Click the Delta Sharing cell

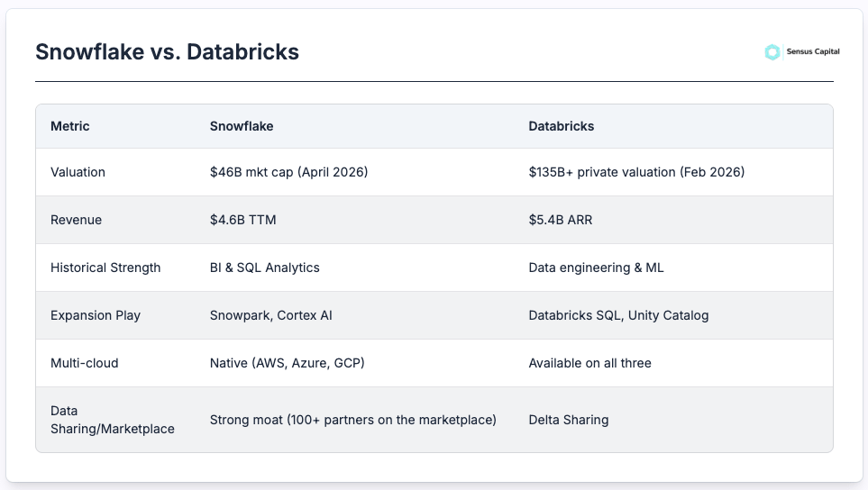click(x=569, y=420)
